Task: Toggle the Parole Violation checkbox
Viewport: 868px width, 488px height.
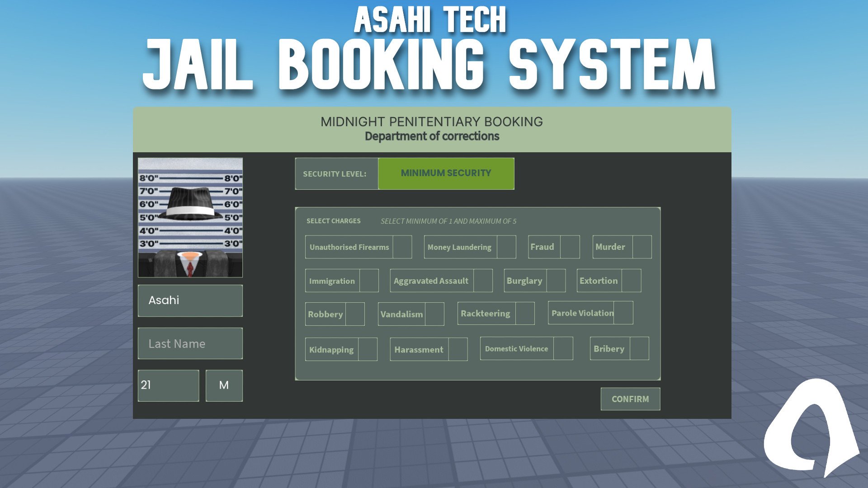Action: (623, 313)
